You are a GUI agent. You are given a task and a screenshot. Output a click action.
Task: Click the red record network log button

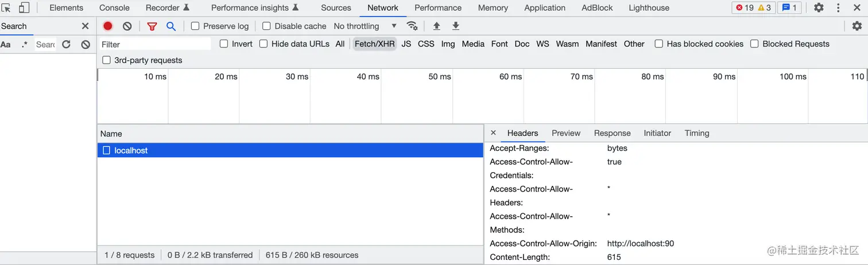point(108,26)
